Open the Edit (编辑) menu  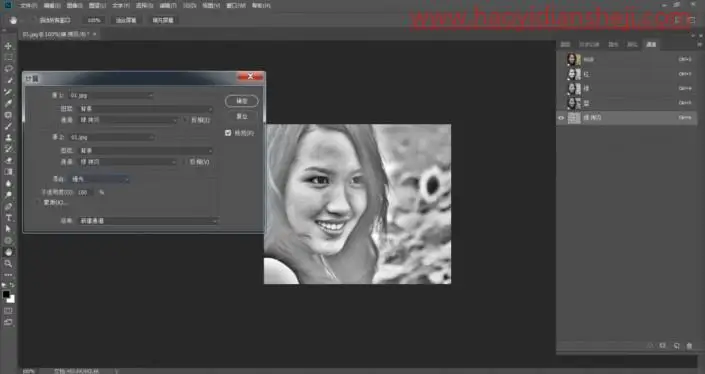tap(52, 5)
